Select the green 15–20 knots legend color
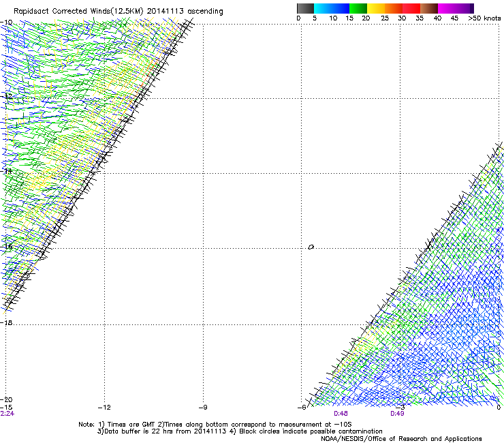The height and width of the screenshot is (443, 504). click(x=358, y=8)
